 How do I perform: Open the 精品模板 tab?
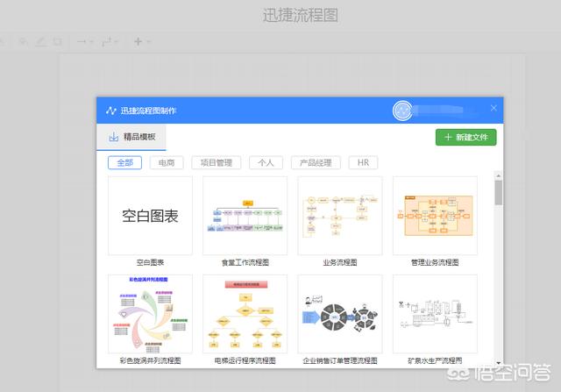(x=131, y=137)
